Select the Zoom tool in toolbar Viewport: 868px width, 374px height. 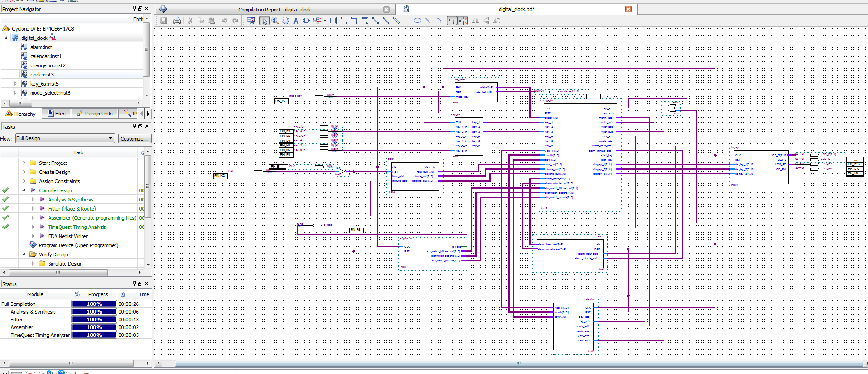pos(275,21)
